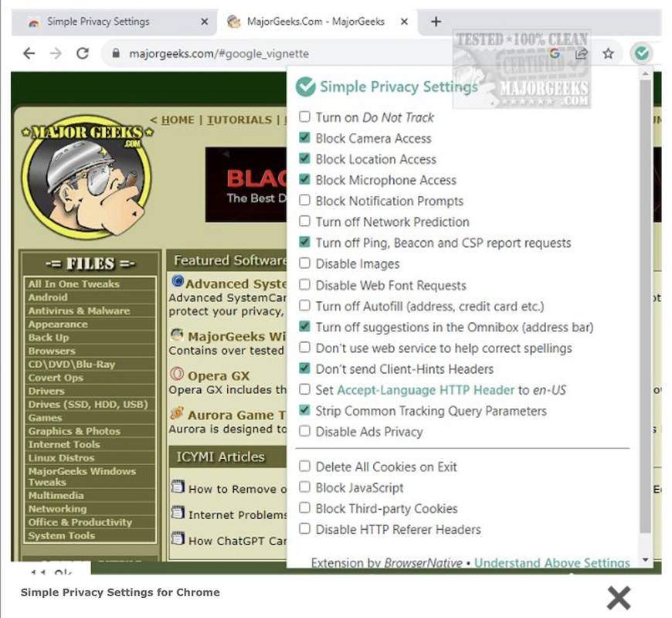Screen dimensions: 672x618
Task: Click the popup scrollbar down arrow
Action: click(x=645, y=559)
